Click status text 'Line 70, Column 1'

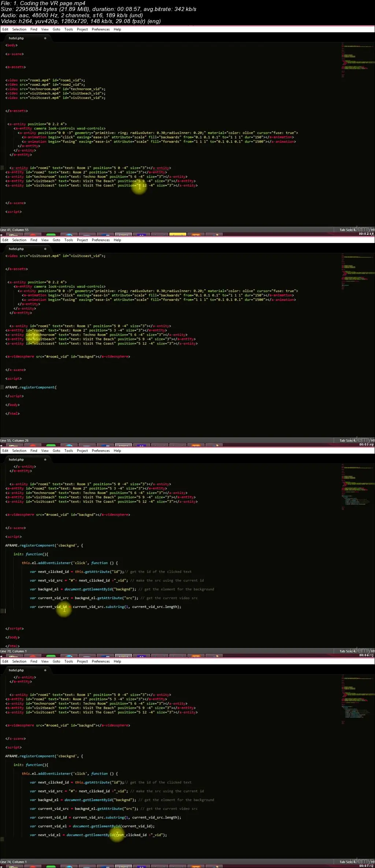point(14,651)
